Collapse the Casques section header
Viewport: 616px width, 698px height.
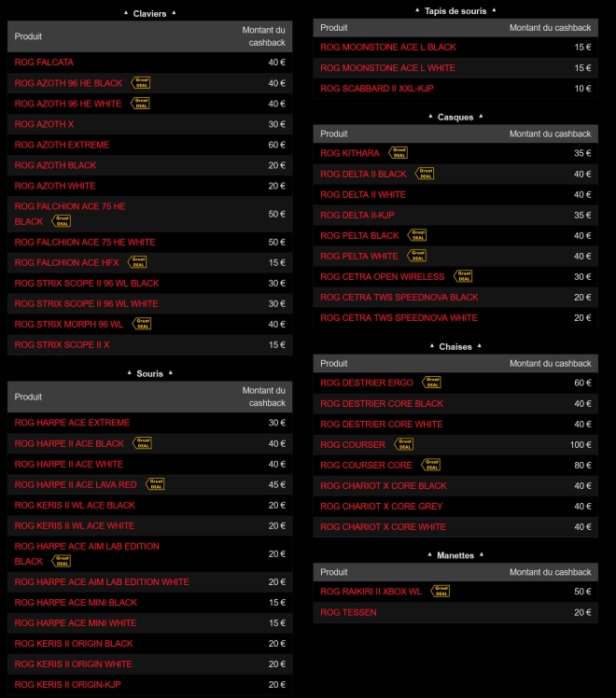(x=455, y=117)
